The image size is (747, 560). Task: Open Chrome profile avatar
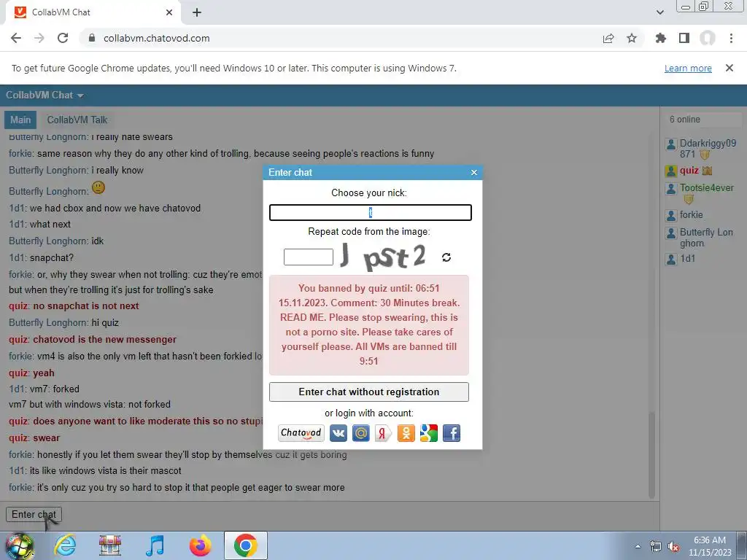pyautogui.click(x=708, y=38)
